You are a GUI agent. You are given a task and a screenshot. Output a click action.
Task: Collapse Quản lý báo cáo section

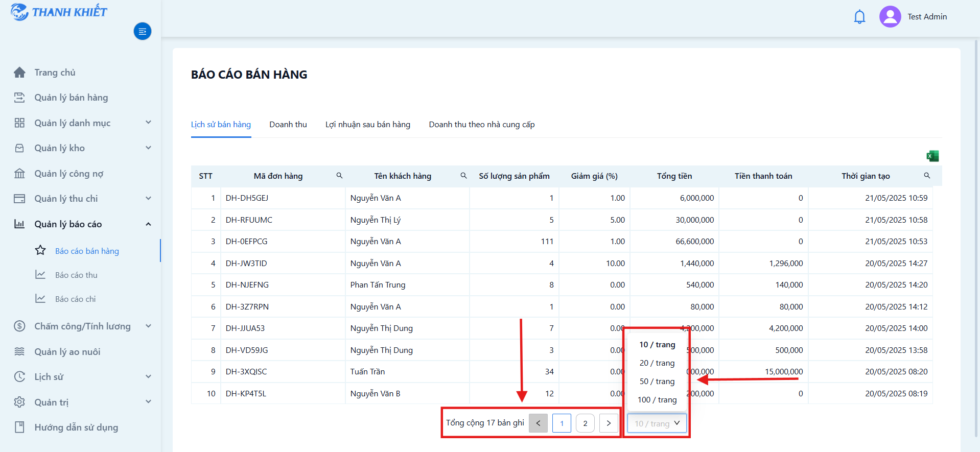[x=148, y=224]
